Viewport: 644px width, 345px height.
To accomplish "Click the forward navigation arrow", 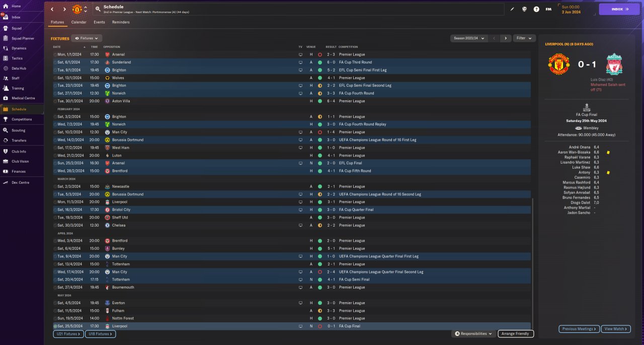I will point(64,9).
